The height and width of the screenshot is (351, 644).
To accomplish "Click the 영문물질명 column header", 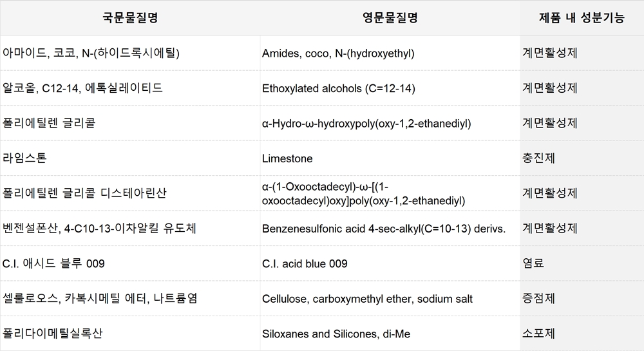I will tap(390, 17).
